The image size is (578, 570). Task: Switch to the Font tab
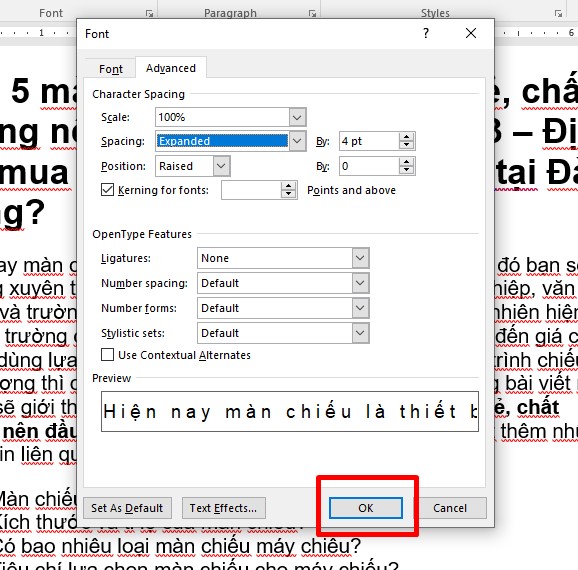click(111, 69)
